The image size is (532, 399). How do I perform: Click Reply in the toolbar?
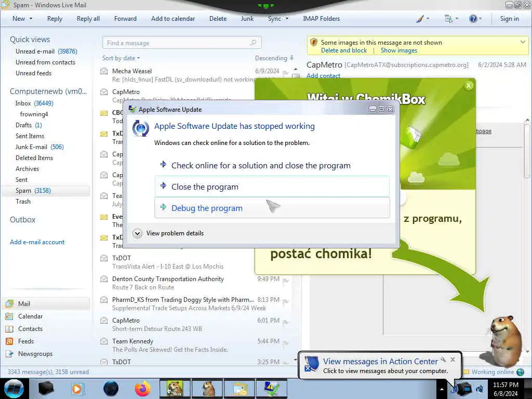tap(55, 19)
